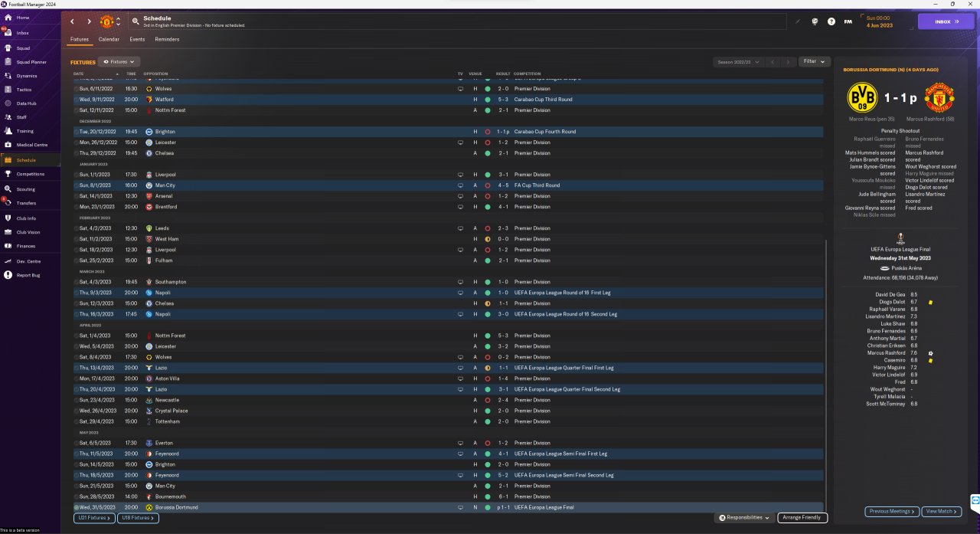Open the FM menu icon

click(848, 21)
